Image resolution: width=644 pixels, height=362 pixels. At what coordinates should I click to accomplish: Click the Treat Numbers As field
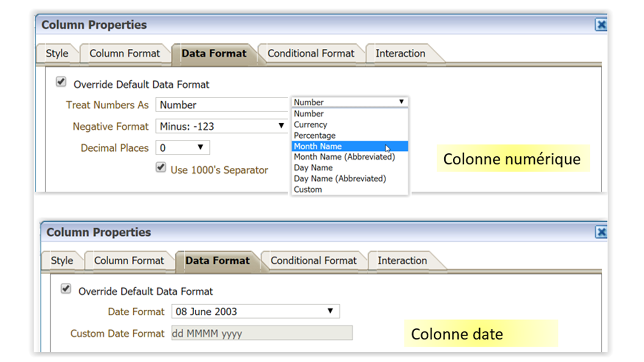point(222,105)
